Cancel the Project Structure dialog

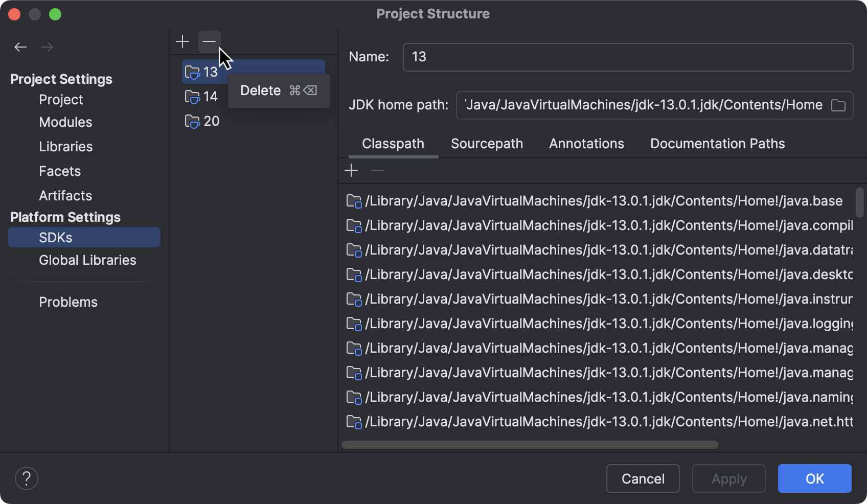(x=643, y=478)
